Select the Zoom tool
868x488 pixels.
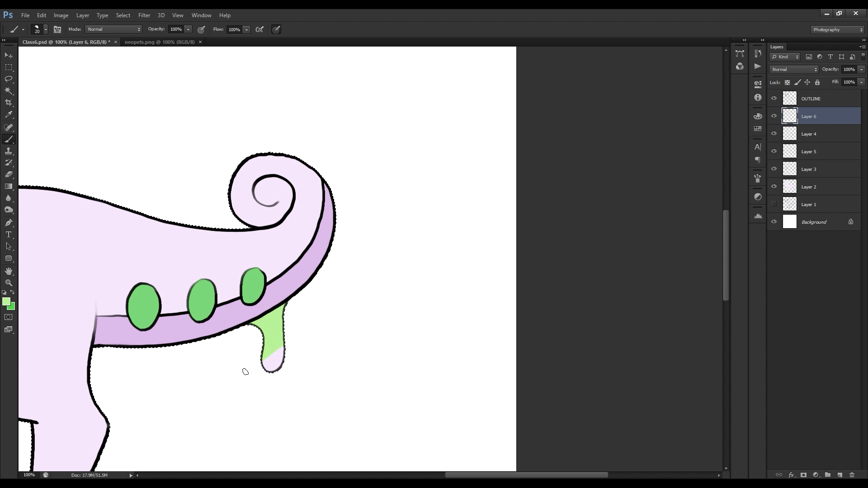(9, 283)
